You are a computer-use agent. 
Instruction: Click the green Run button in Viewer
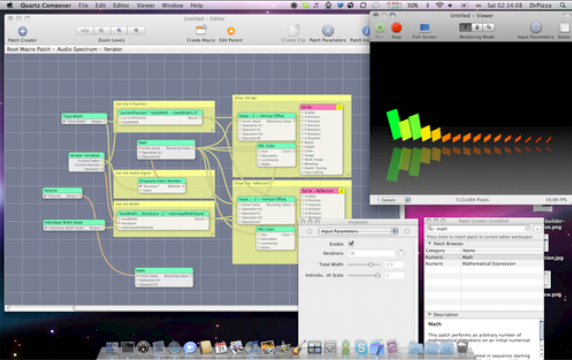(x=379, y=28)
